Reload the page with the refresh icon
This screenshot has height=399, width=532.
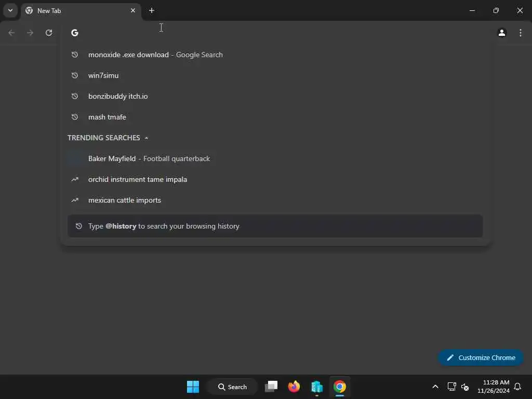pyautogui.click(x=49, y=33)
